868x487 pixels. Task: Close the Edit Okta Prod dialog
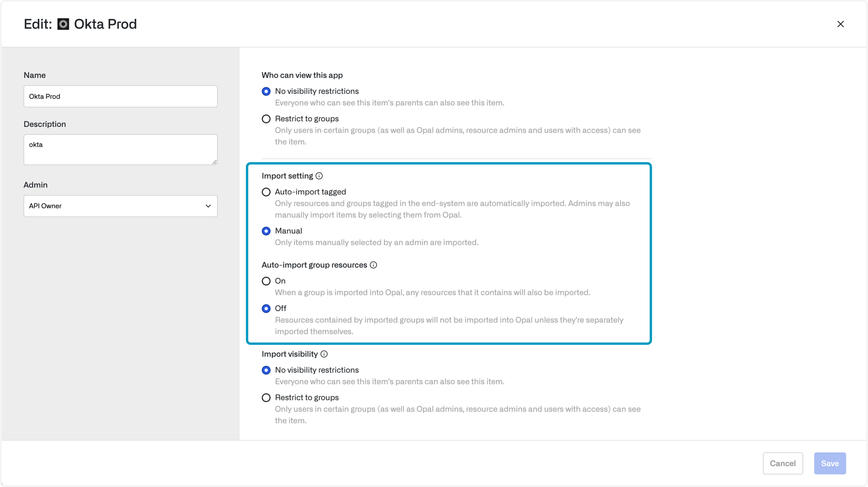pyautogui.click(x=840, y=24)
